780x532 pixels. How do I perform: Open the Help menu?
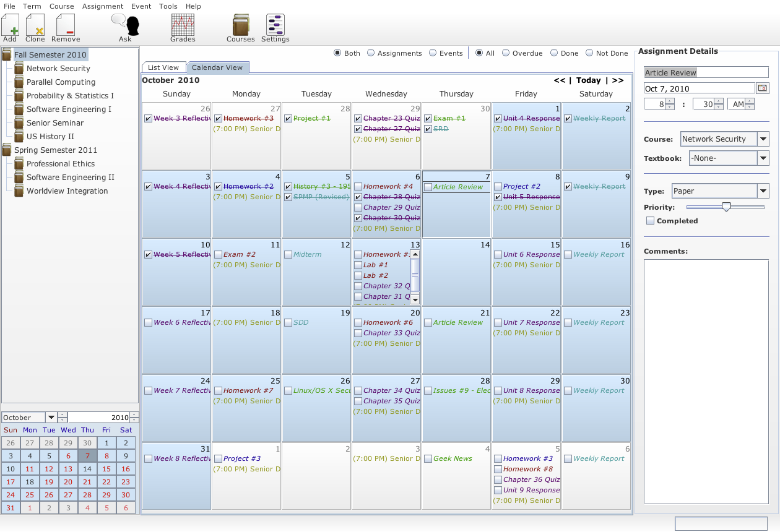point(193,6)
